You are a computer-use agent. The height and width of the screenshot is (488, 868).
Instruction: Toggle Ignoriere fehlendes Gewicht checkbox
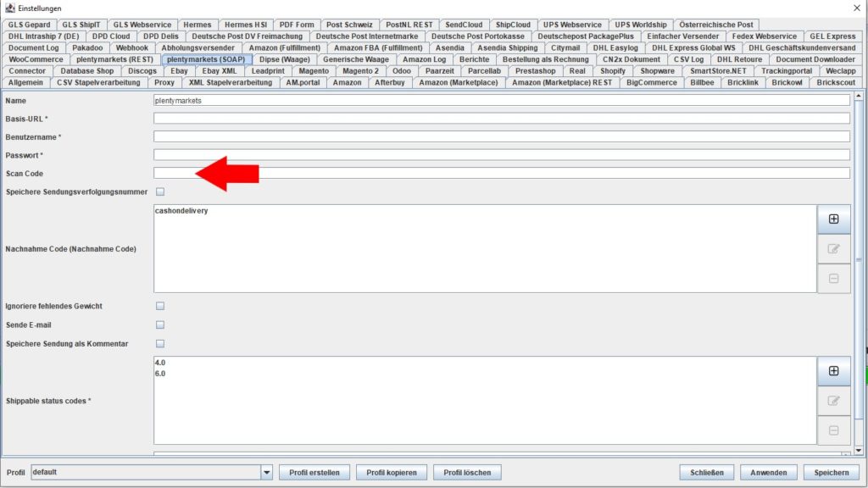(x=160, y=306)
